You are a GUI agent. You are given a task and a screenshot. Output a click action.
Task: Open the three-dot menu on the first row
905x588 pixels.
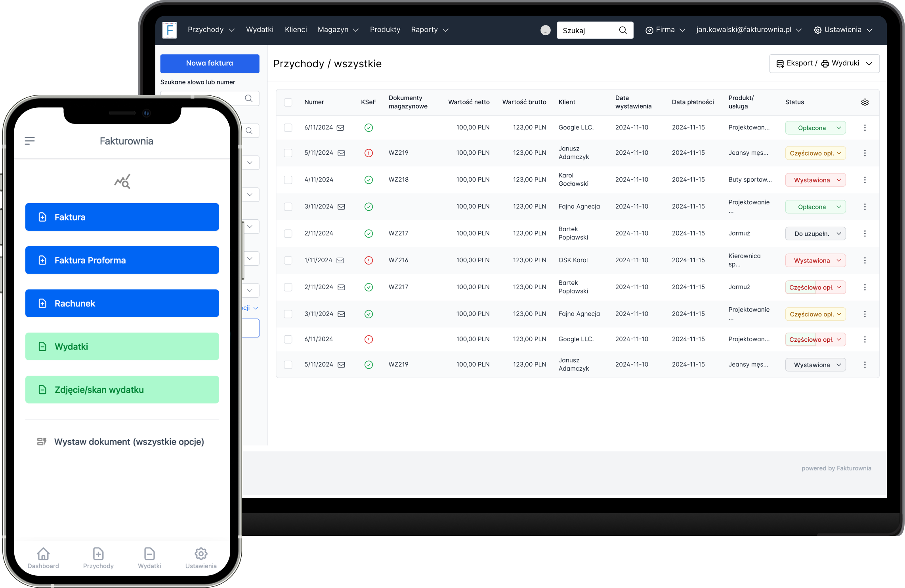click(865, 127)
